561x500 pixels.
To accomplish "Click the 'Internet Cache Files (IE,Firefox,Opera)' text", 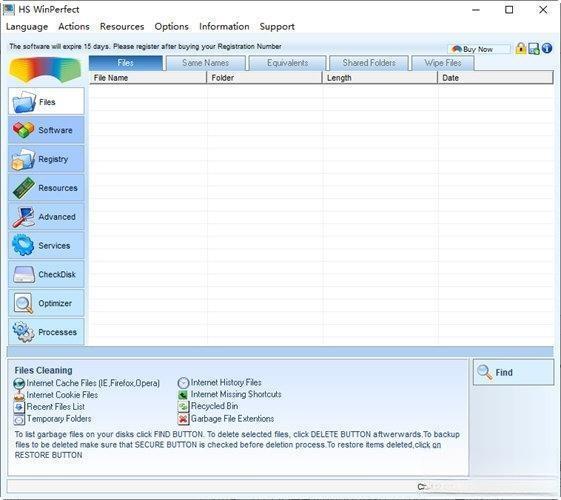I will (93, 383).
